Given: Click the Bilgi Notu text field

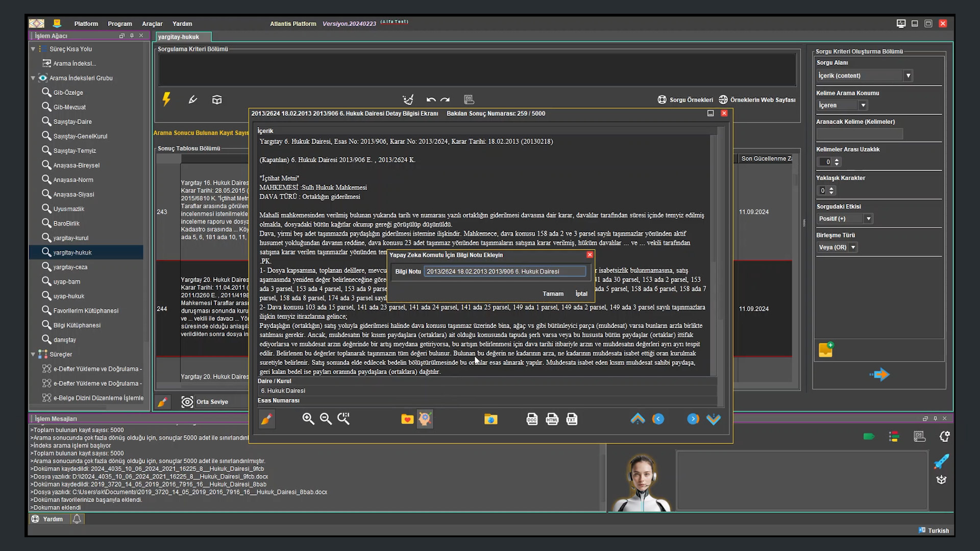Looking at the screenshot, I should coord(505,271).
